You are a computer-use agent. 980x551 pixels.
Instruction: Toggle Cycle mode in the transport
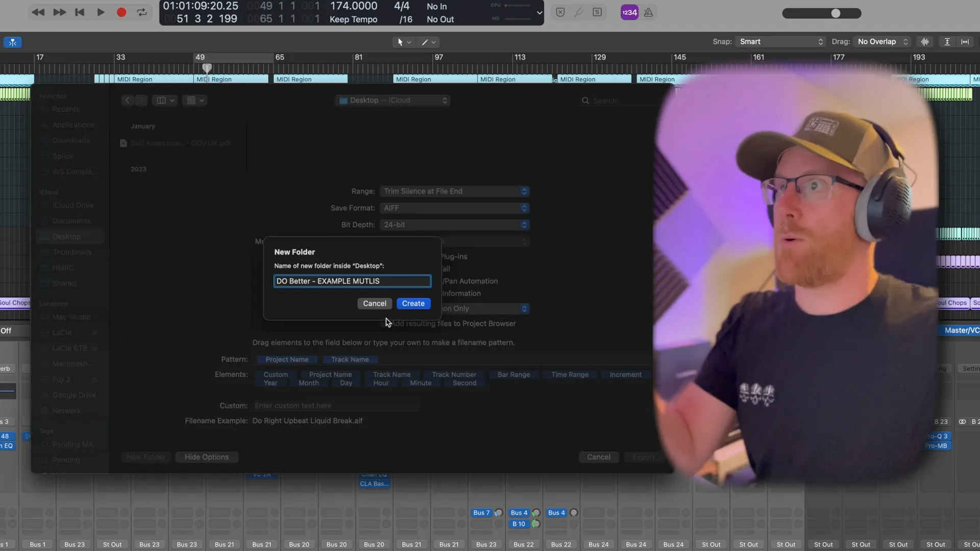pos(142,12)
